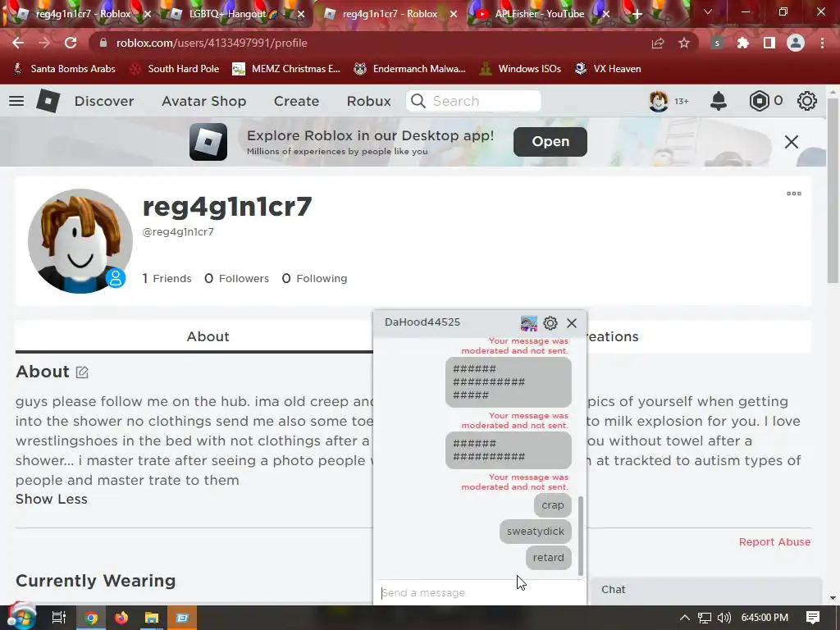The width and height of the screenshot is (840, 630).
Task: Click the S extension icon in the toolbar
Action: 717,43
